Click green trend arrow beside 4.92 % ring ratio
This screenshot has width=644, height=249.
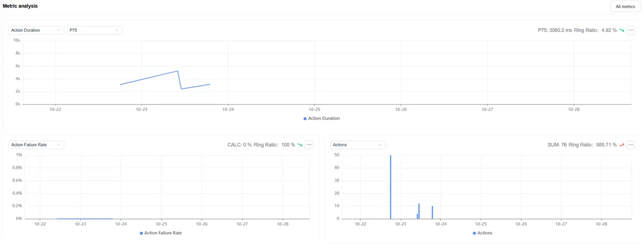pos(622,30)
